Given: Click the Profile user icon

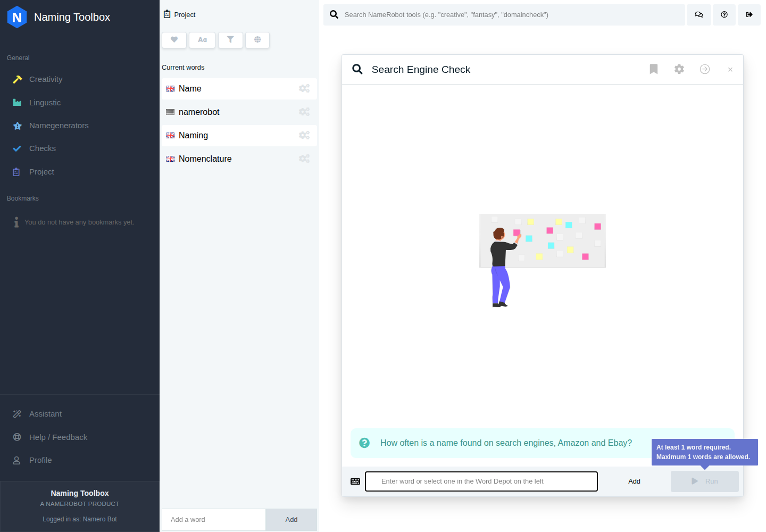Looking at the screenshot, I should coord(17,460).
